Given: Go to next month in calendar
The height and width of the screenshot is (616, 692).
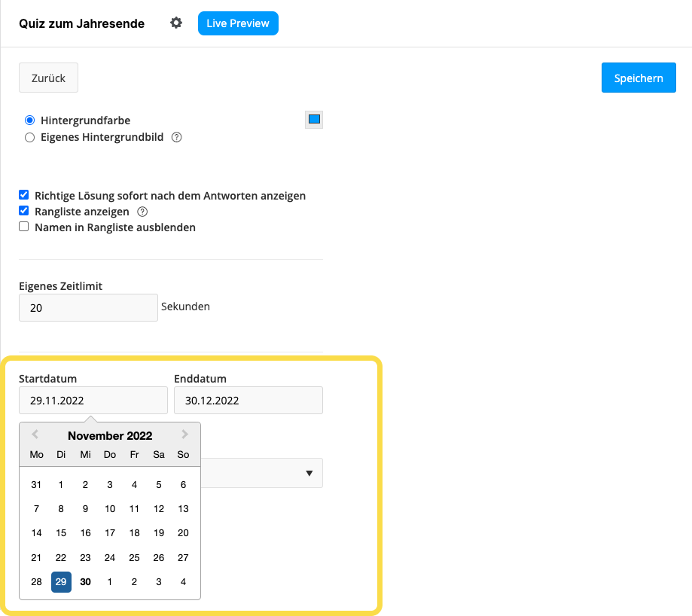Looking at the screenshot, I should [184, 435].
